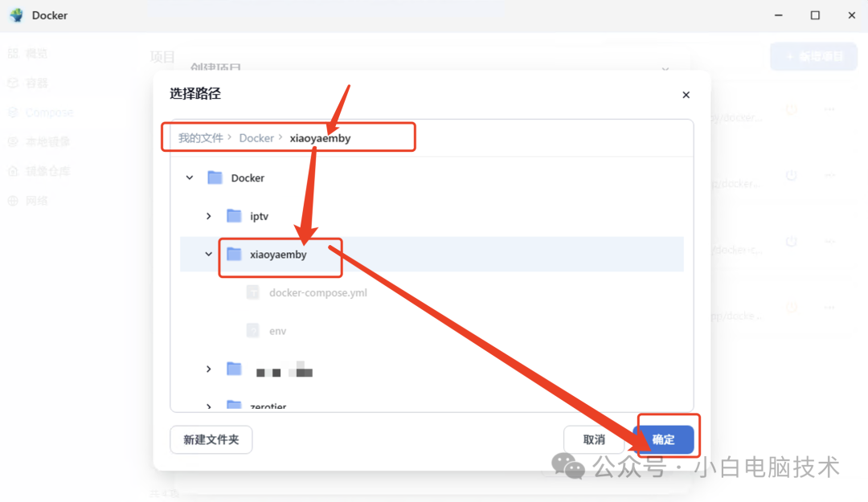Image resolution: width=868 pixels, height=502 pixels.
Task: Click the 网络 globe sidebar icon
Action: click(13, 200)
